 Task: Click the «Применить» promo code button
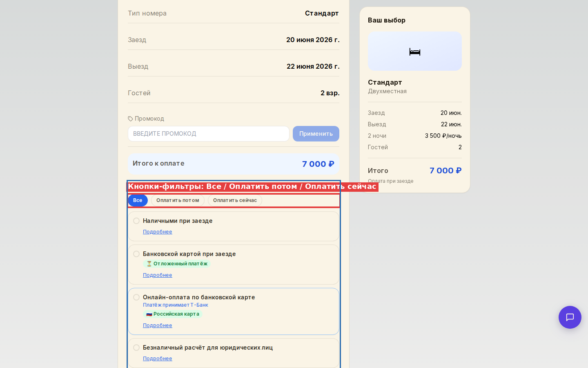click(x=316, y=134)
